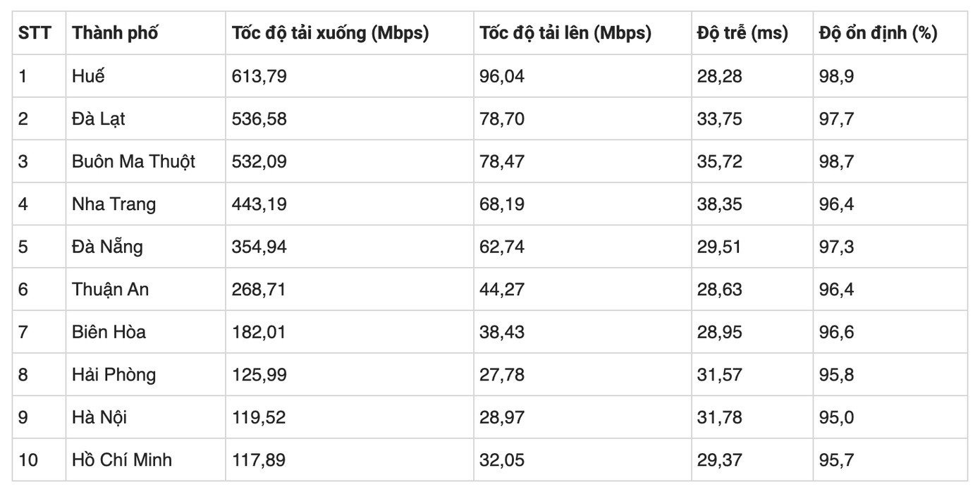This screenshot has height=494, width=980.
Task: Select the stability value 95,0
Action: 836,417
